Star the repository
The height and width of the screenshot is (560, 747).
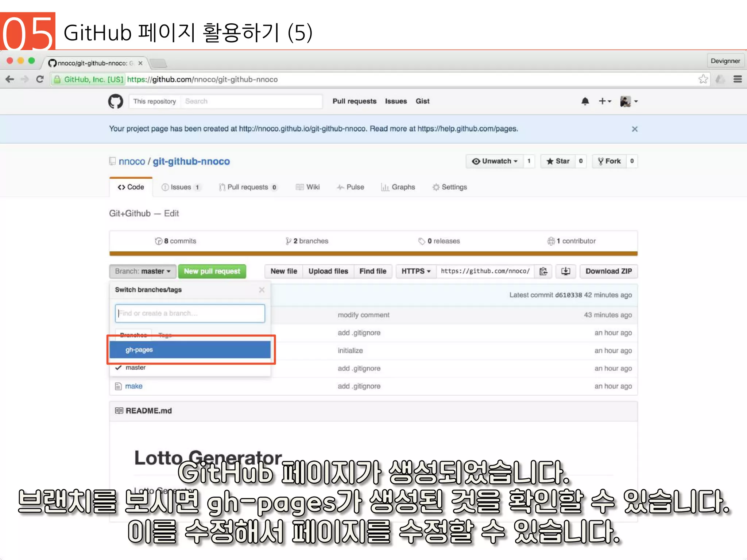558,161
